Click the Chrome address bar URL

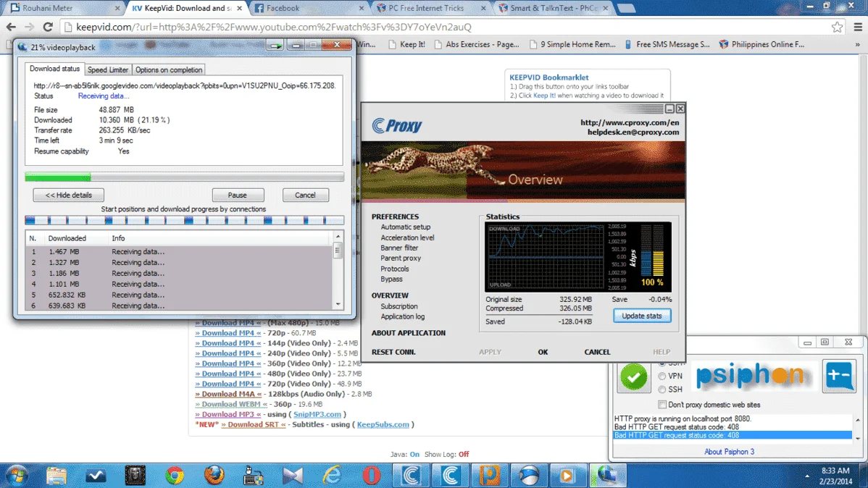point(273,27)
